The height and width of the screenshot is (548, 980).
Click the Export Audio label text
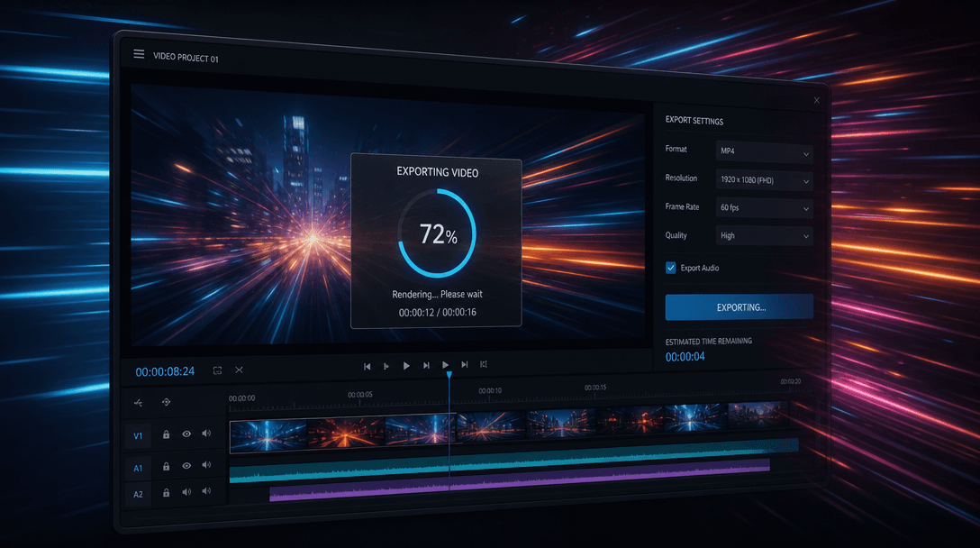699,268
